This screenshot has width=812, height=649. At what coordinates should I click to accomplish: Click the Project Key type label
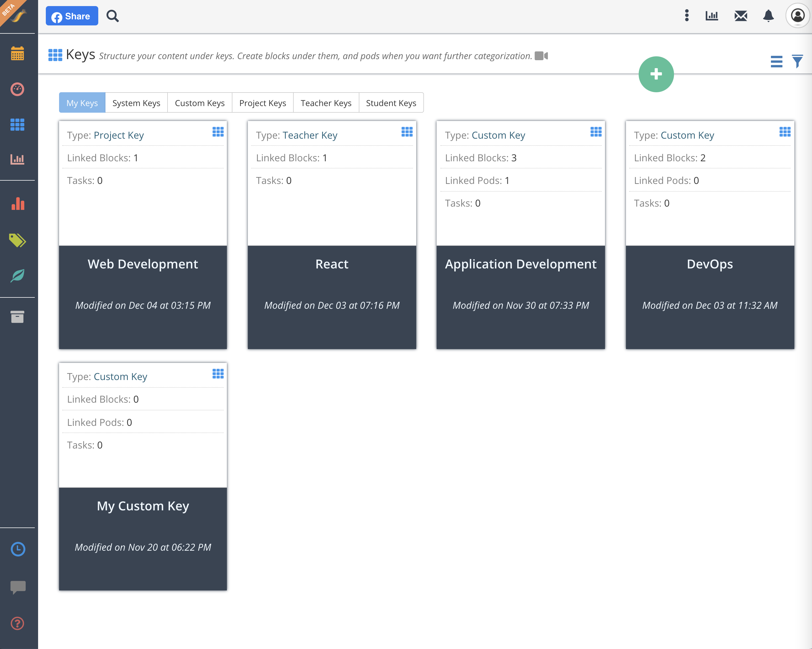click(119, 135)
